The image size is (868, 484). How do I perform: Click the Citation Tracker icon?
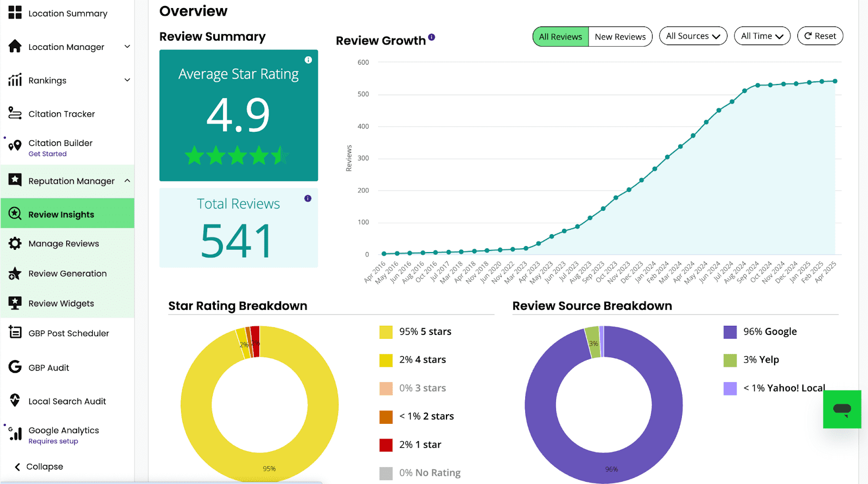click(x=15, y=113)
